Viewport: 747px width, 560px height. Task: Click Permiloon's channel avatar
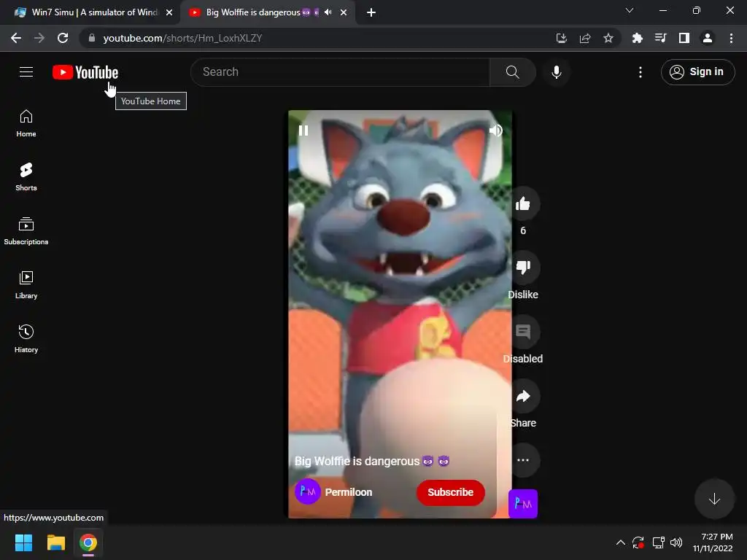[307, 491]
